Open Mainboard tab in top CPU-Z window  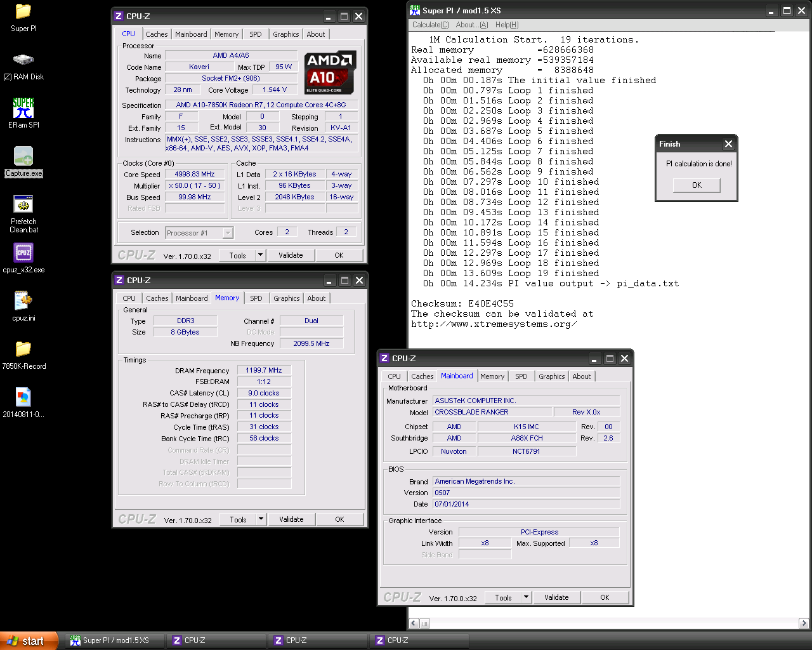point(191,34)
